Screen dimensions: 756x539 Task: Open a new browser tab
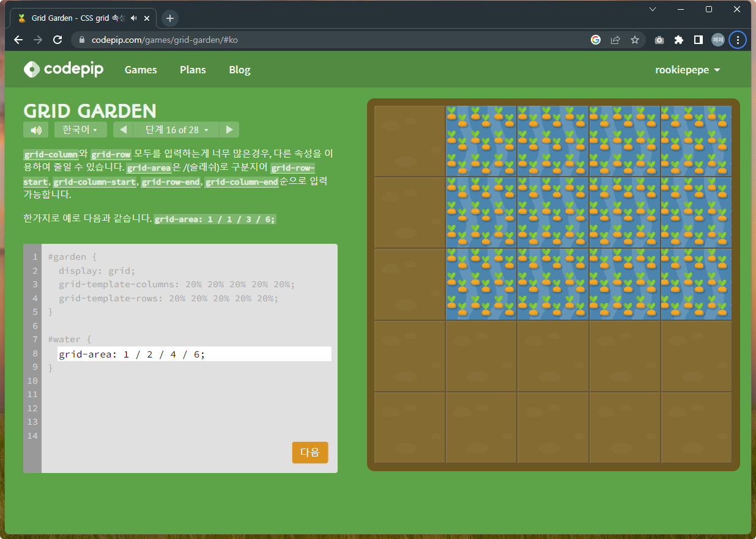(x=170, y=18)
